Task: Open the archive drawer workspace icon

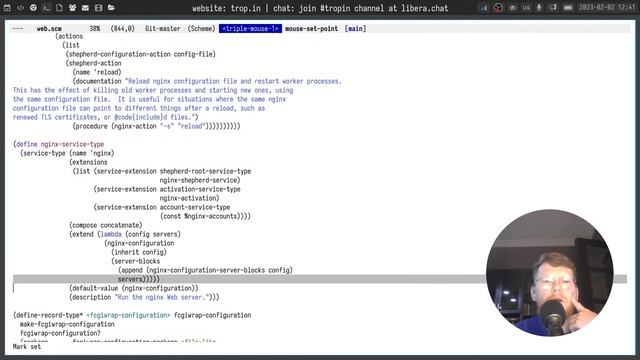Action: 98,8
